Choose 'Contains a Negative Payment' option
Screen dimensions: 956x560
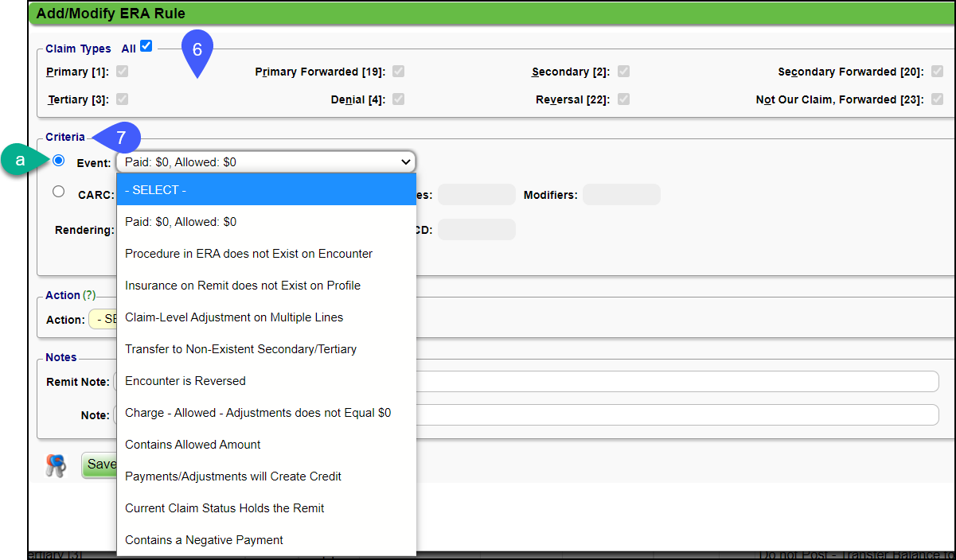tap(266, 540)
